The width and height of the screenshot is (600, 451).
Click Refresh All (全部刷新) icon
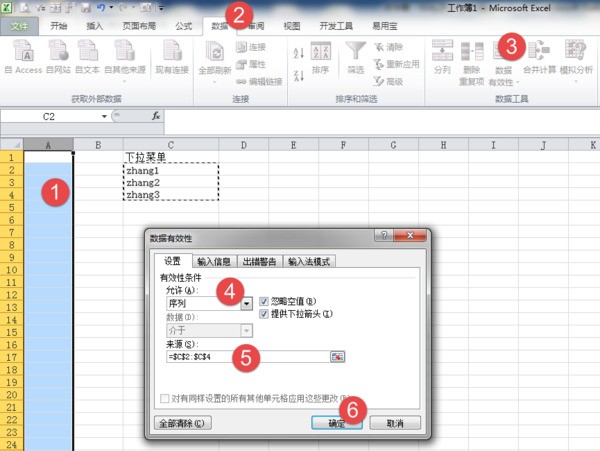215,54
